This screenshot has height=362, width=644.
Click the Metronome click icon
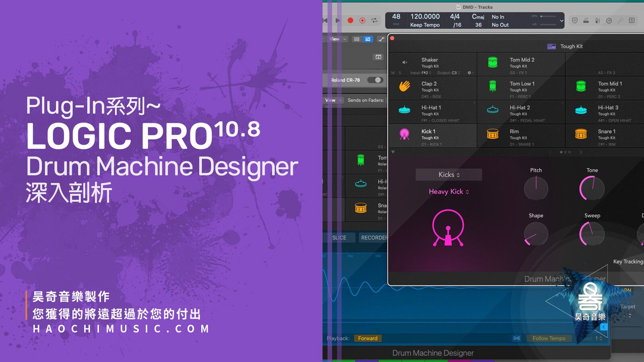tap(609, 21)
